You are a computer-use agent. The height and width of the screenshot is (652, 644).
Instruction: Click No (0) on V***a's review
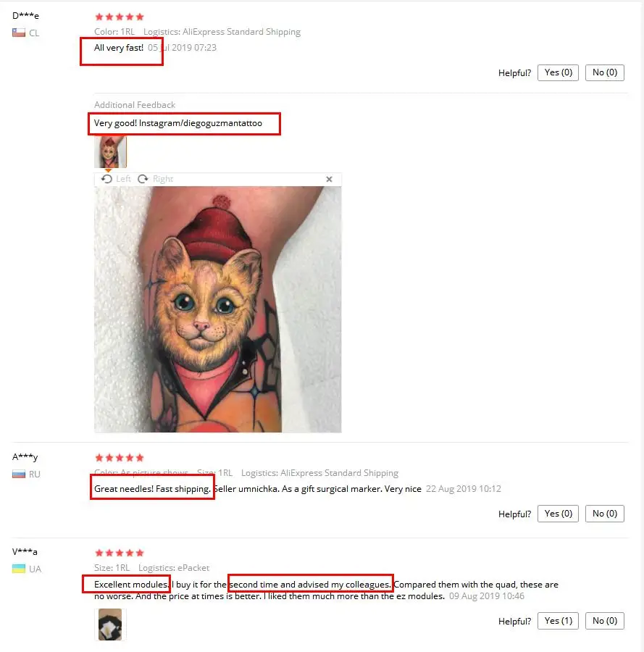coord(604,621)
